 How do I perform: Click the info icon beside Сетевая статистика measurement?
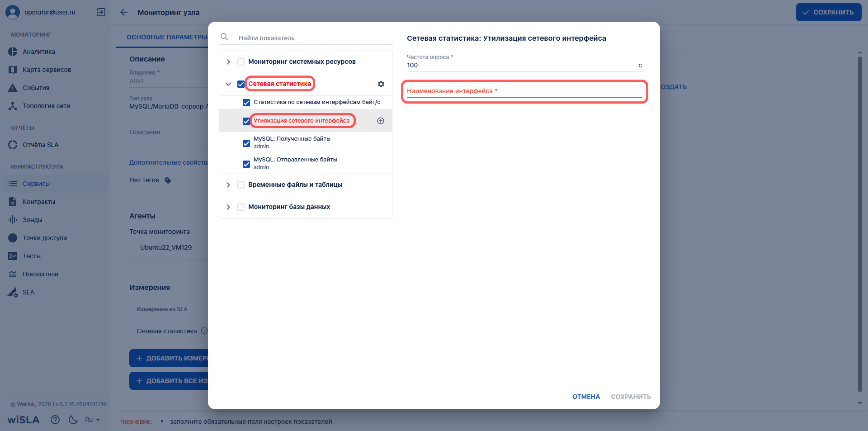[204, 331]
